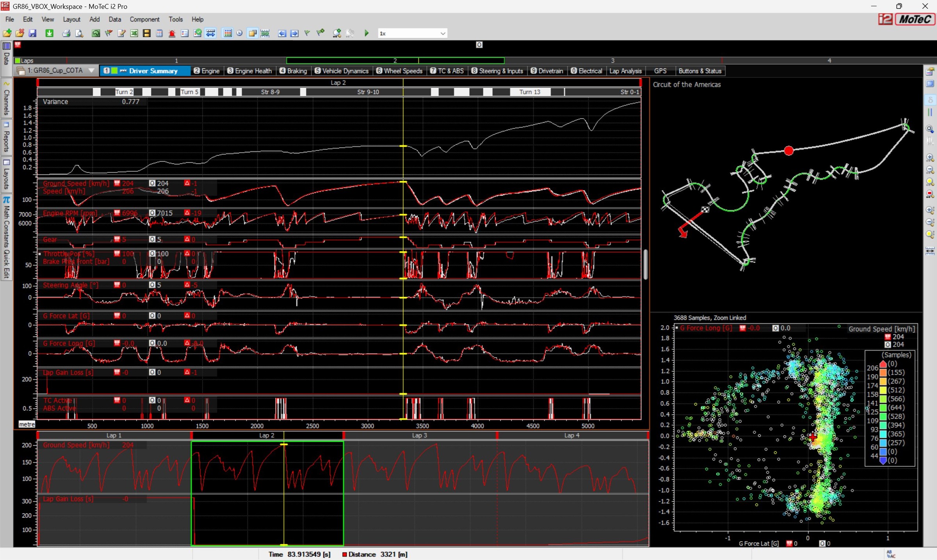Click the Excel export icon
Image resolution: width=937 pixels, height=560 pixels.
click(x=134, y=34)
